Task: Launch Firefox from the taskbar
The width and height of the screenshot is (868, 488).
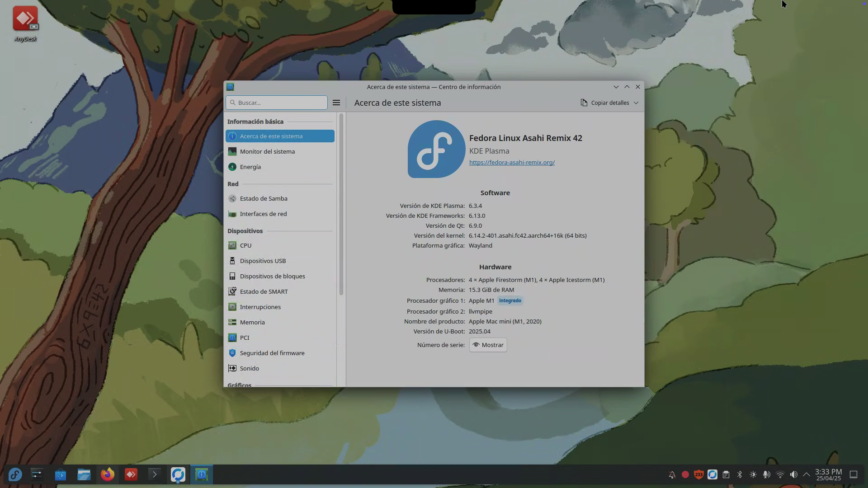Action: pyautogui.click(x=108, y=474)
